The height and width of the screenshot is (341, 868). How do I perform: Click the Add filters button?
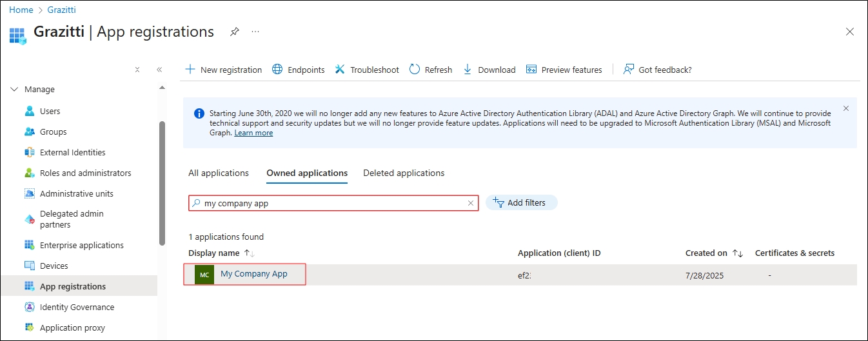[521, 203]
